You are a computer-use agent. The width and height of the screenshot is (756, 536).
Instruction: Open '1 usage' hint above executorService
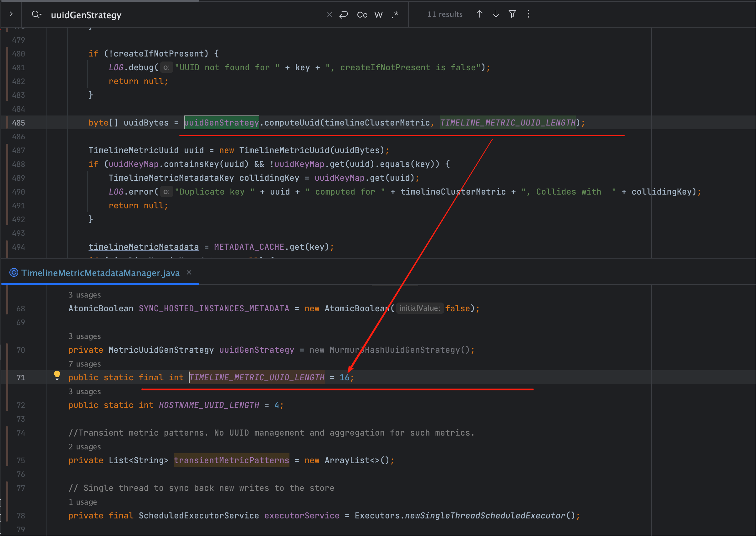click(x=83, y=502)
